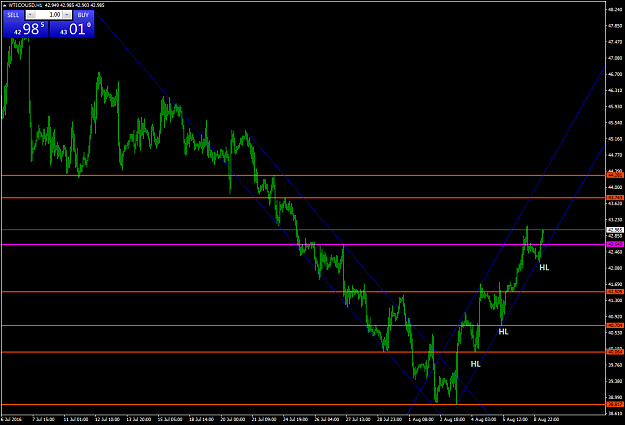Select the HL label near the 8 Aug swing
Image resolution: width=625 pixels, height=425 pixels.
544,268
